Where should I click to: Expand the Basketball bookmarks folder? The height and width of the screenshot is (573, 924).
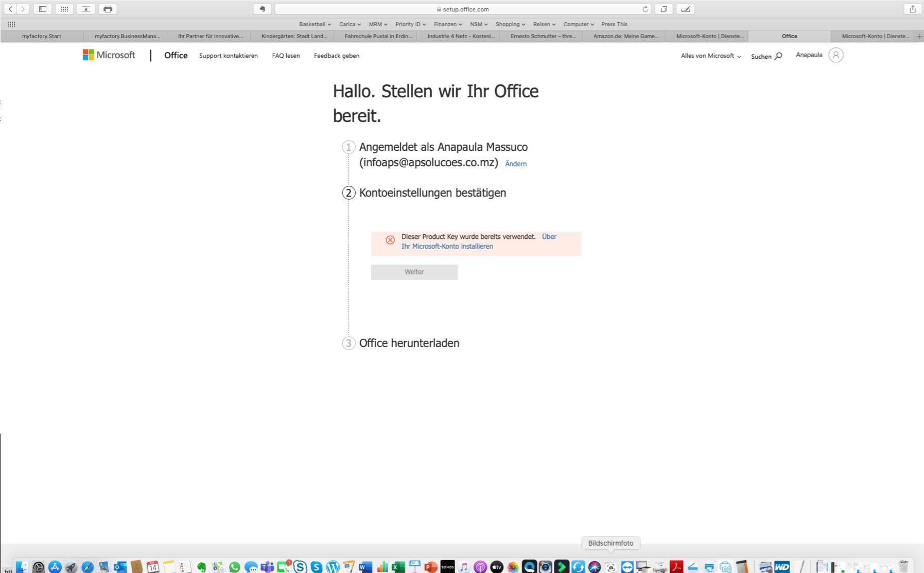coord(315,24)
